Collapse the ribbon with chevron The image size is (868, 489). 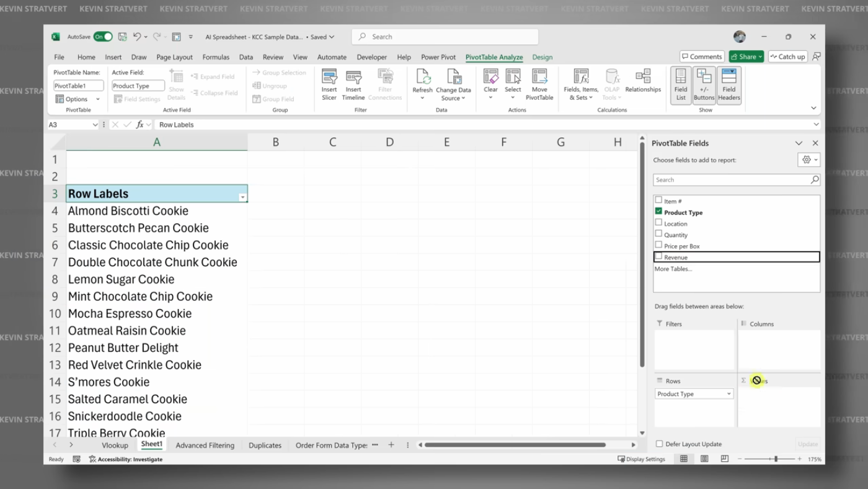813,108
